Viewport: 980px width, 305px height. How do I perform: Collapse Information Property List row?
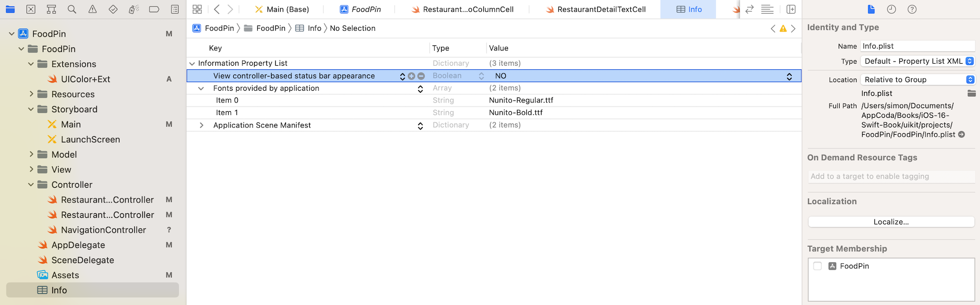coord(192,64)
